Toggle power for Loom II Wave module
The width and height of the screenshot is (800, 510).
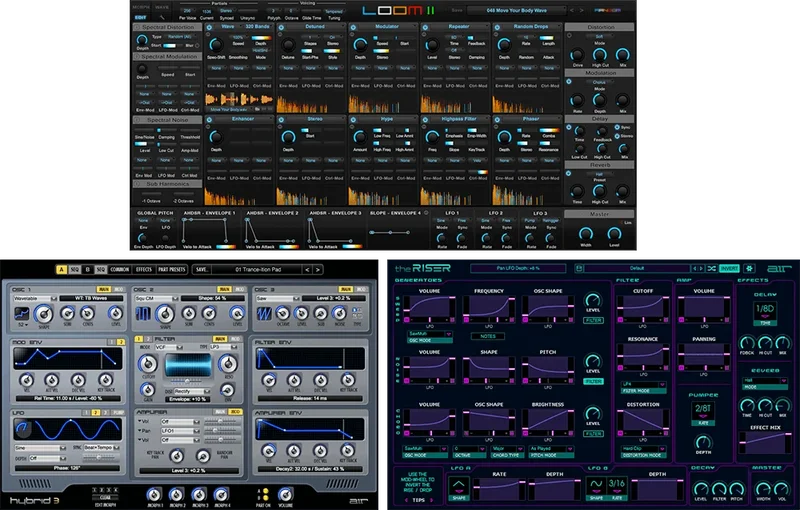tap(209, 27)
